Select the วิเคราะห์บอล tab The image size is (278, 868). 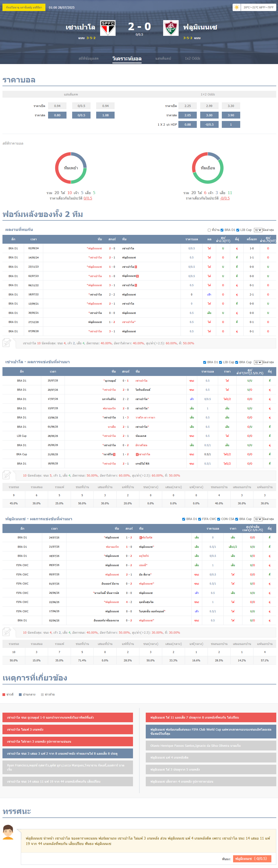[x=127, y=59]
